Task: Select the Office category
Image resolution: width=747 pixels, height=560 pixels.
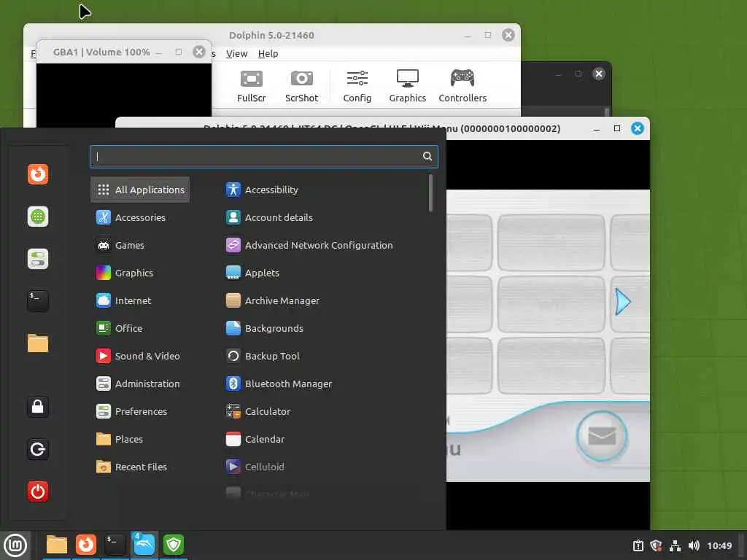Action: click(x=140, y=328)
